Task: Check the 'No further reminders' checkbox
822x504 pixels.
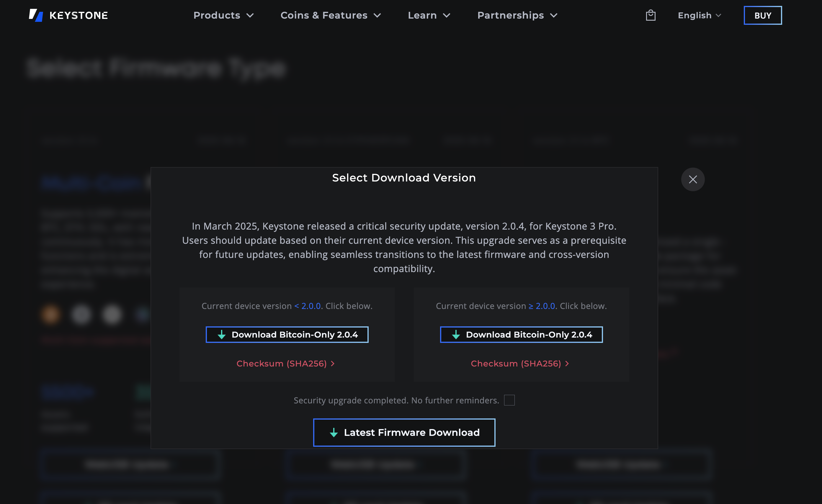Action: tap(509, 400)
